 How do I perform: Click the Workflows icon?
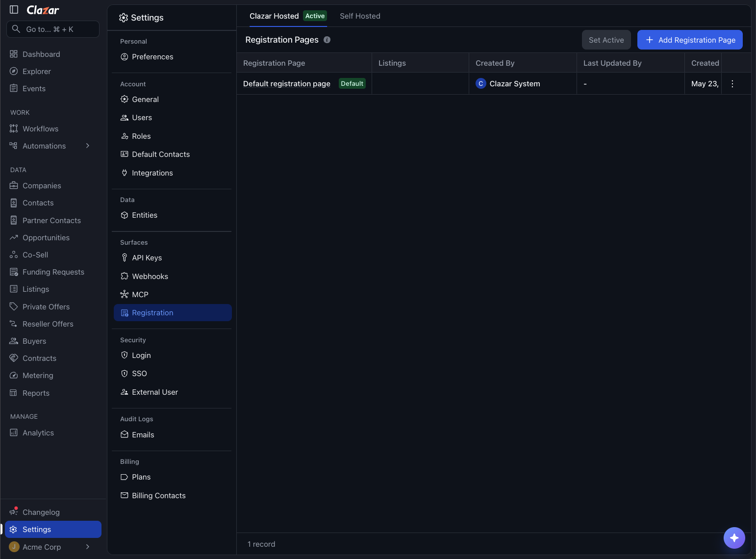(x=14, y=128)
